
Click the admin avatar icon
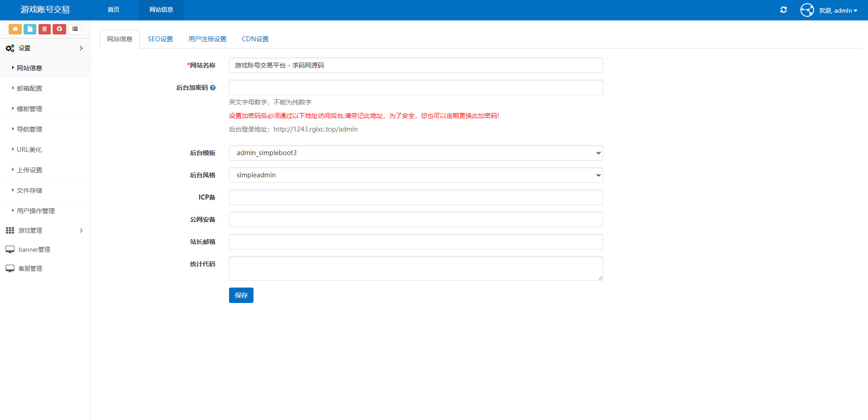[807, 10]
